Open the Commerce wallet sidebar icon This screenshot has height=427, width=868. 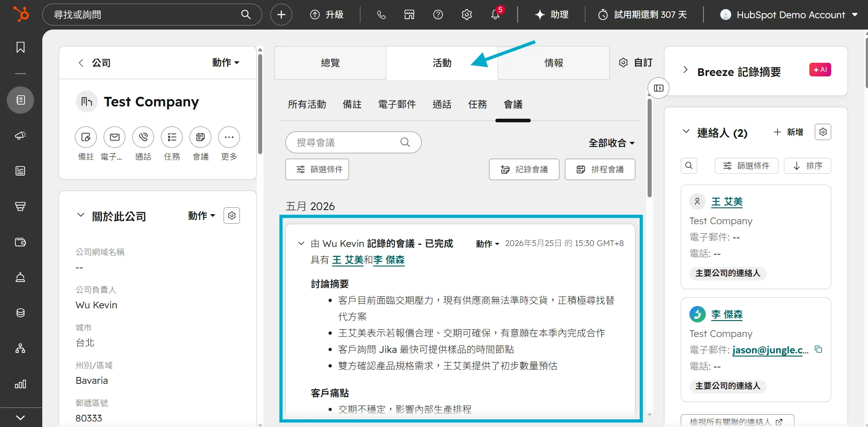tap(20, 242)
